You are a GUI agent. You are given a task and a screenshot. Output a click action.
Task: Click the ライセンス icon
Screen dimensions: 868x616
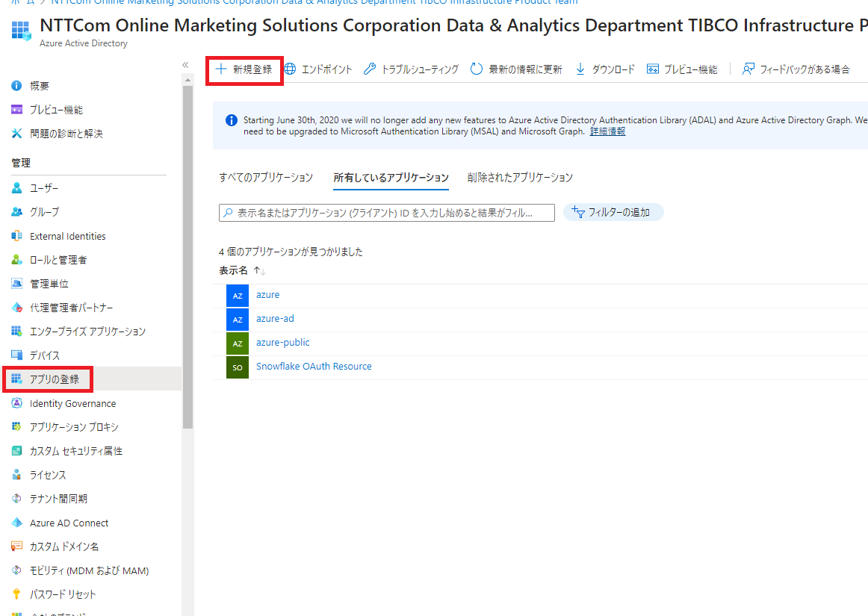click(16, 475)
